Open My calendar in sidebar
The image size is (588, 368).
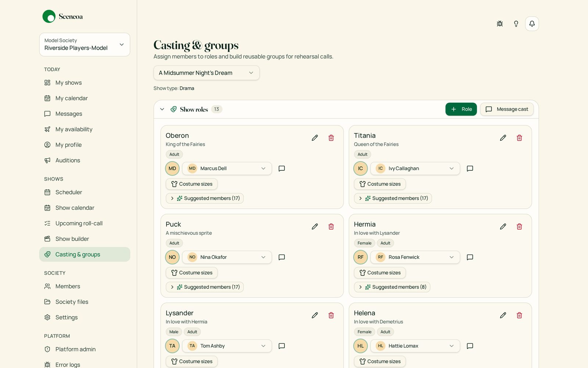click(x=85, y=98)
